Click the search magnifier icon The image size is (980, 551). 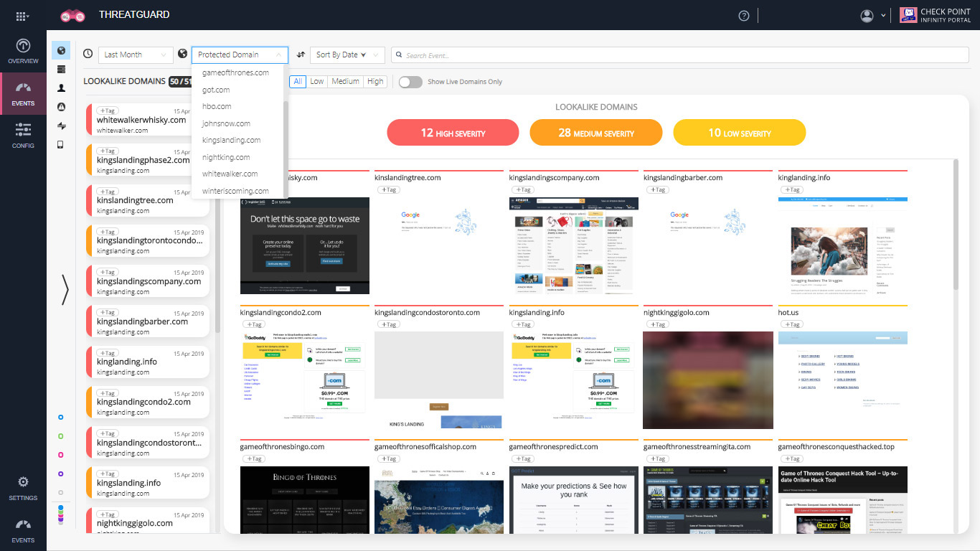click(x=398, y=55)
